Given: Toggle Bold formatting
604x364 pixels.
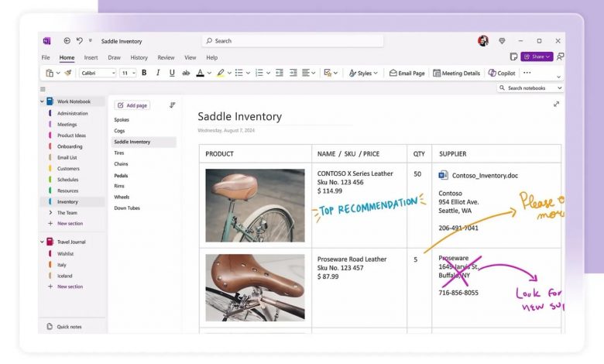Looking at the screenshot, I should click(x=144, y=73).
